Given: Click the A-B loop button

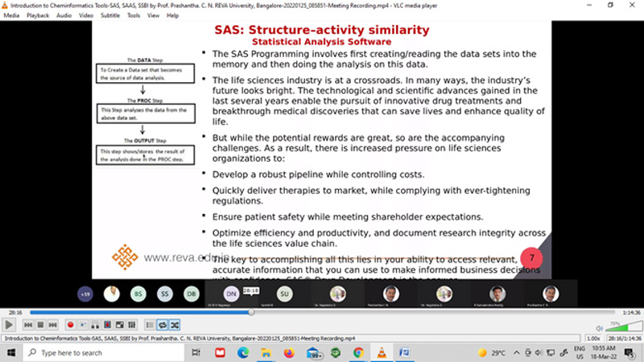Looking at the screenshot, I should (95, 325).
